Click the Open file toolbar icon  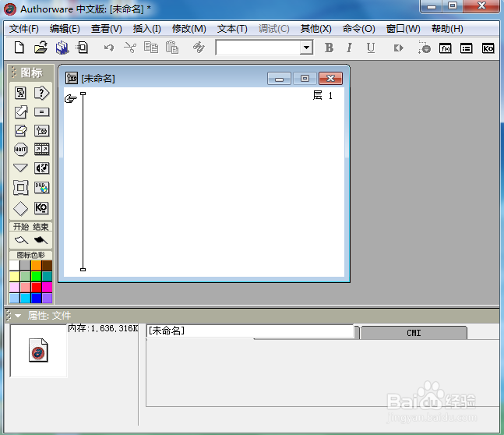[41, 48]
